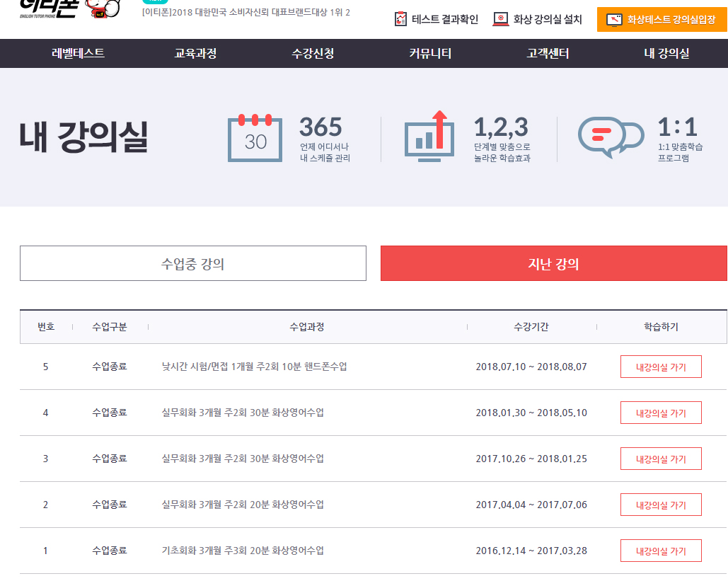Click the calendar icon showing 30

click(255, 137)
